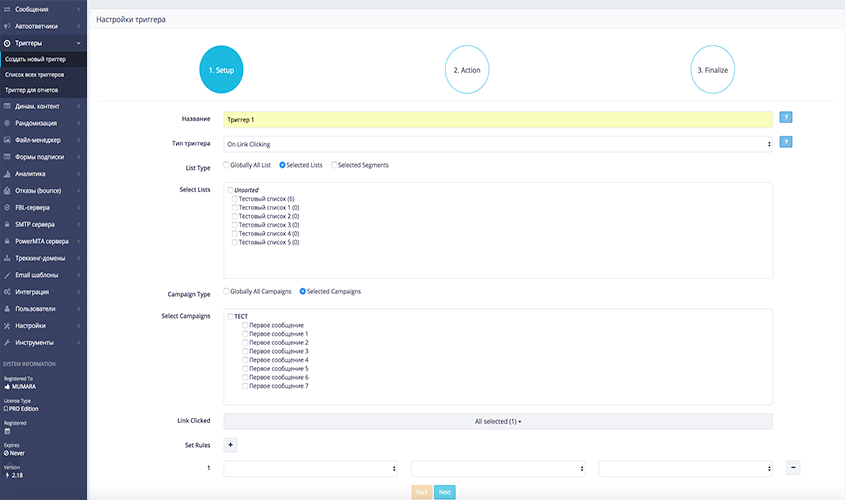Check the Тестовый список (6) checkbox

click(235, 199)
